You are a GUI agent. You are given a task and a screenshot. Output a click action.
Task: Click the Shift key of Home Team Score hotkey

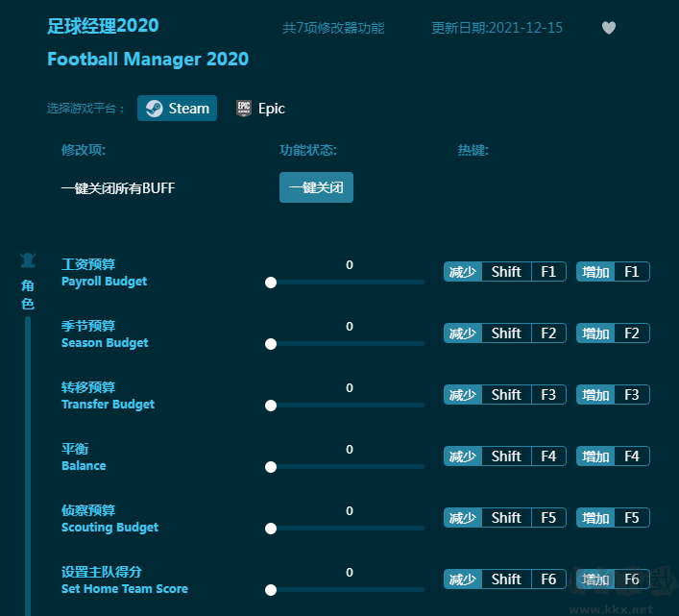pos(506,579)
